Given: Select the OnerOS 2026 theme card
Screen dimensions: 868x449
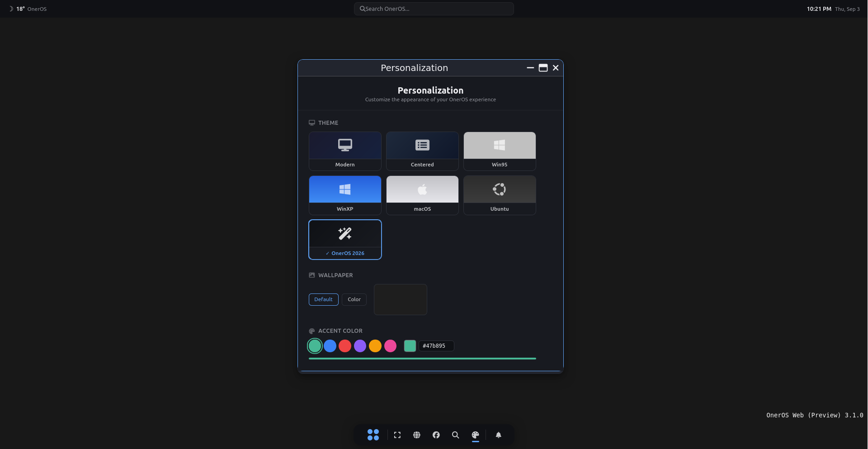Looking at the screenshot, I should (345, 240).
